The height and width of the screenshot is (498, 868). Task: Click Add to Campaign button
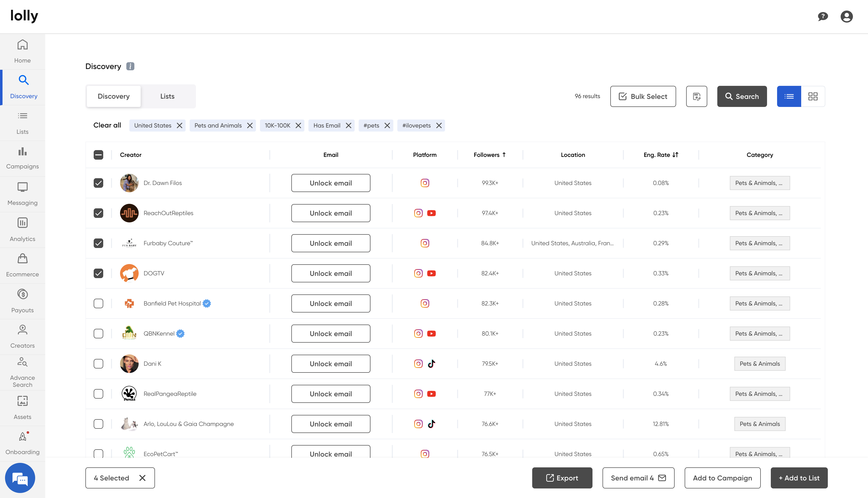coord(722,478)
